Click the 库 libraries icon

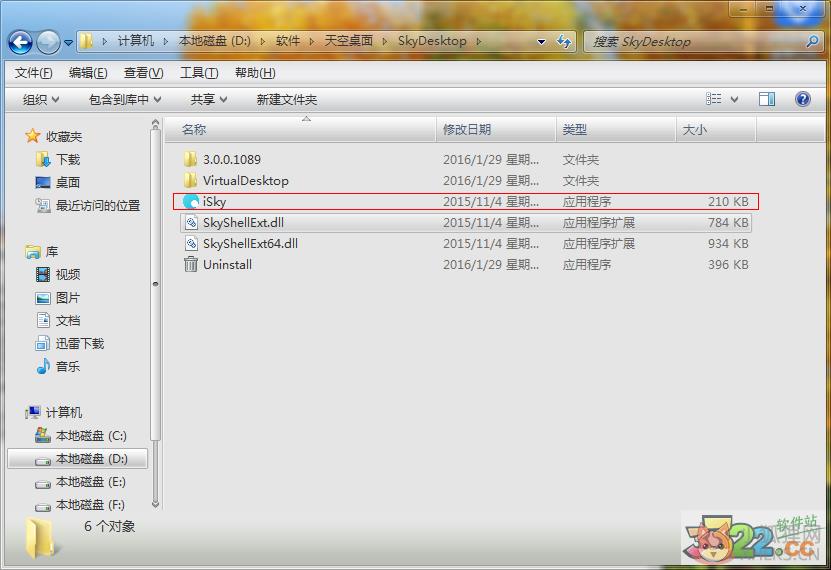33,252
